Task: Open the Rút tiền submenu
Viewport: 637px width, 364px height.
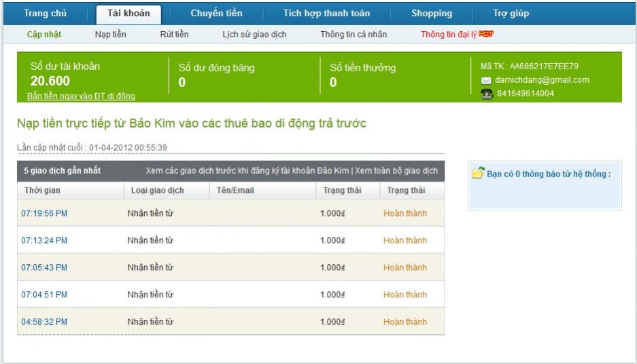Action: pyautogui.click(x=174, y=35)
